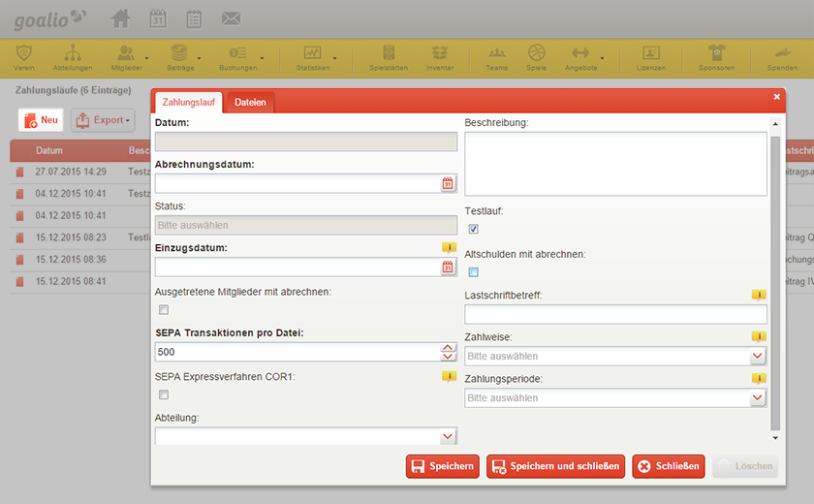This screenshot has height=504, width=814.
Task: Expand the Abteilung dropdown
Action: (x=448, y=436)
